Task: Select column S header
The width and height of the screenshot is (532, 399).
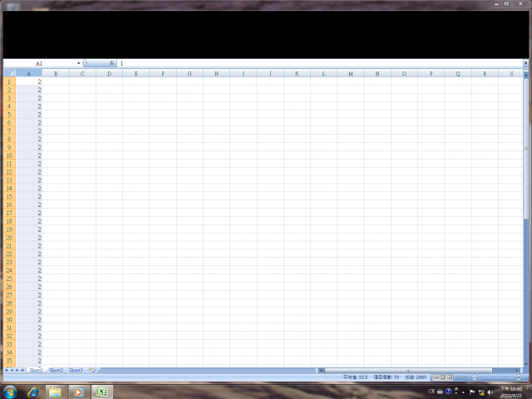Action: click(511, 73)
